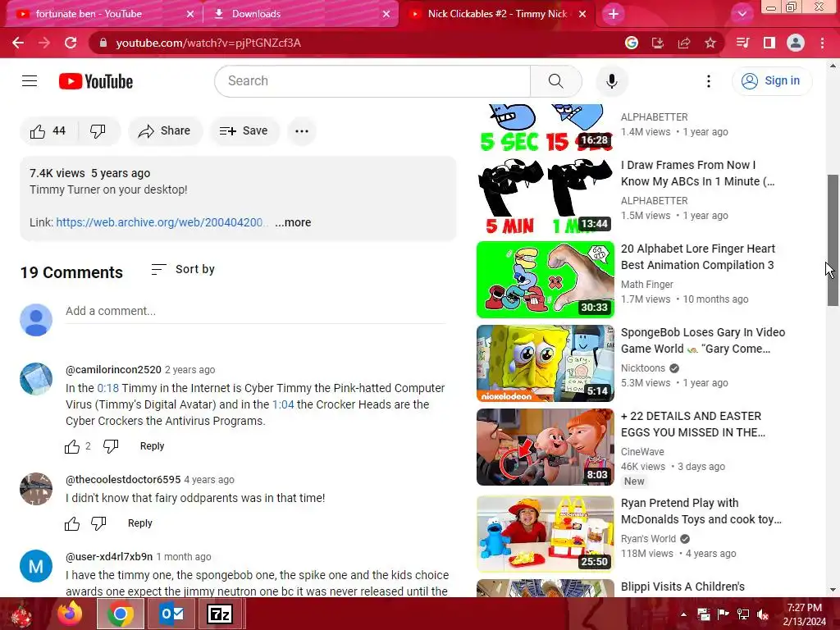Click the Google icon in address bar
This screenshot has height=630, width=840.
click(632, 43)
